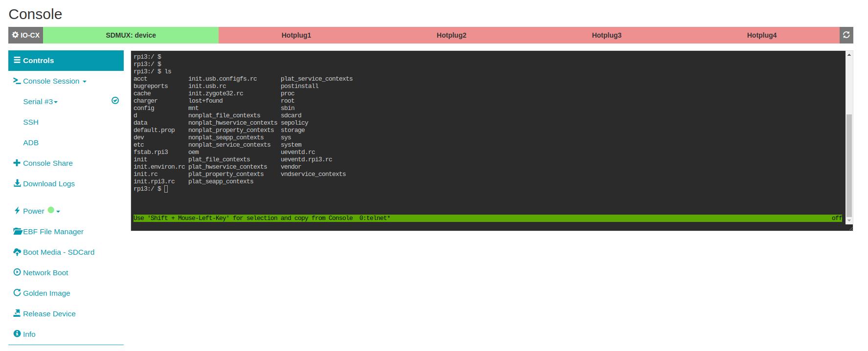Click the terminal scrollbar down arrow
Image resolution: width=868 pixels, height=351 pixels.
[x=849, y=220]
